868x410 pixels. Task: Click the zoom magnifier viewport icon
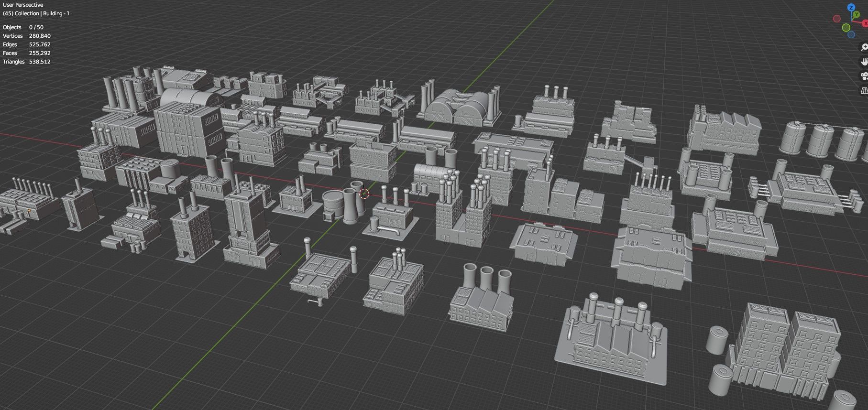pyautogui.click(x=864, y=47)
